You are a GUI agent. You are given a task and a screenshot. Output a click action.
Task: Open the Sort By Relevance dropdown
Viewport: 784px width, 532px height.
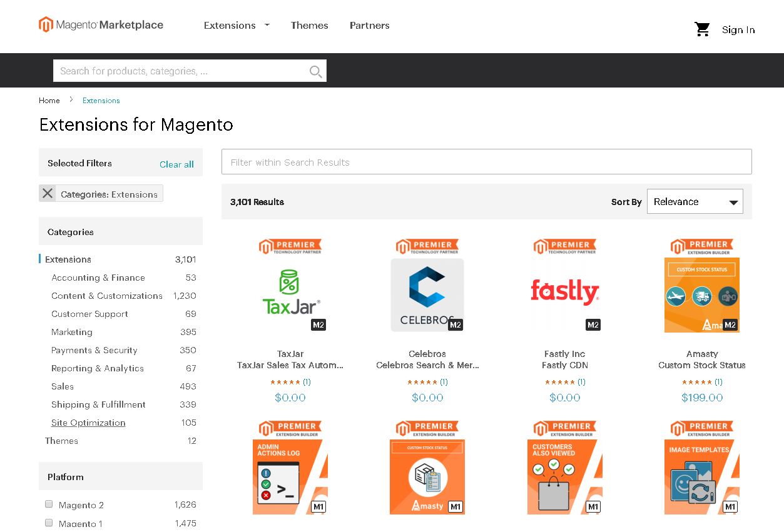(695, 202)
